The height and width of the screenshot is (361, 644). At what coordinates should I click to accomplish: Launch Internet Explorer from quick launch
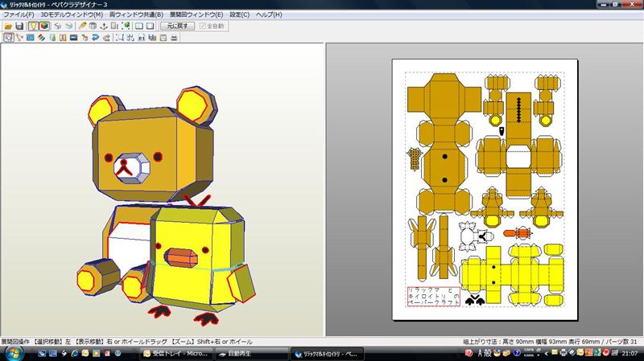(74, 353)
